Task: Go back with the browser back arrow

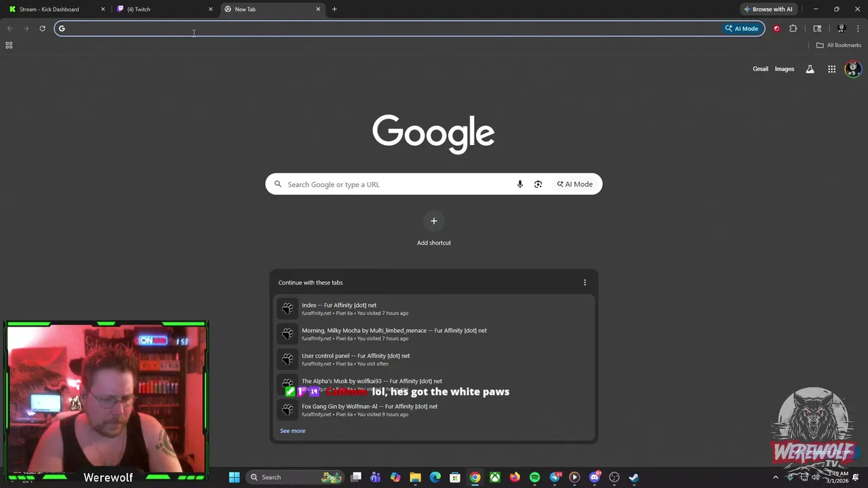Action: tap(9, 28)
